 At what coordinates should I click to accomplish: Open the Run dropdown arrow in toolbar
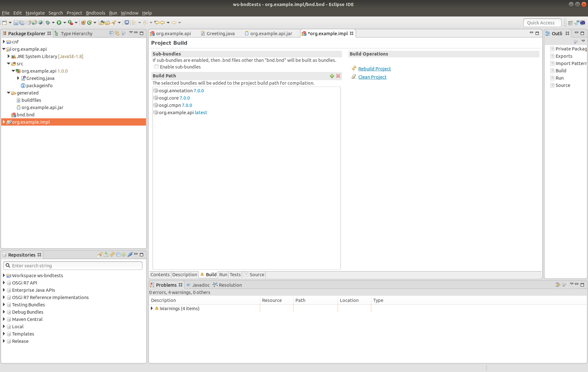click(x=65, y=23)
